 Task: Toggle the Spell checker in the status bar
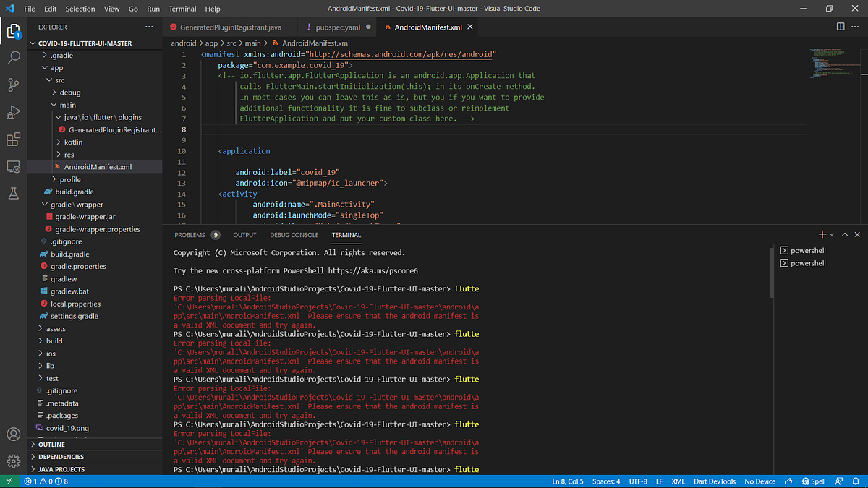tap(814, 481)
